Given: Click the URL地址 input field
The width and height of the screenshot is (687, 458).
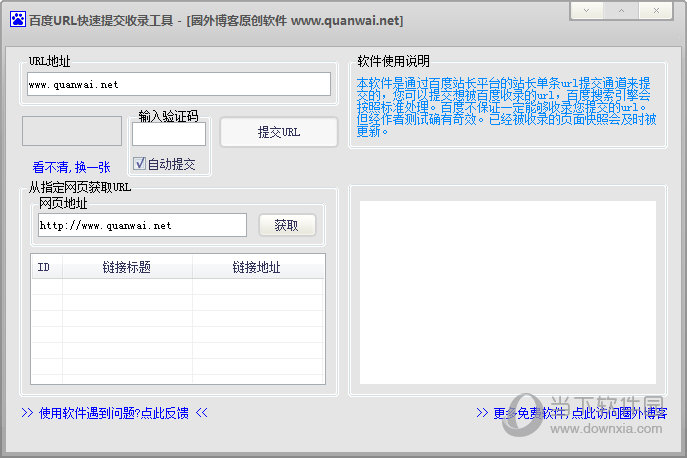Looking at the screenshot, I should (179, 84).
